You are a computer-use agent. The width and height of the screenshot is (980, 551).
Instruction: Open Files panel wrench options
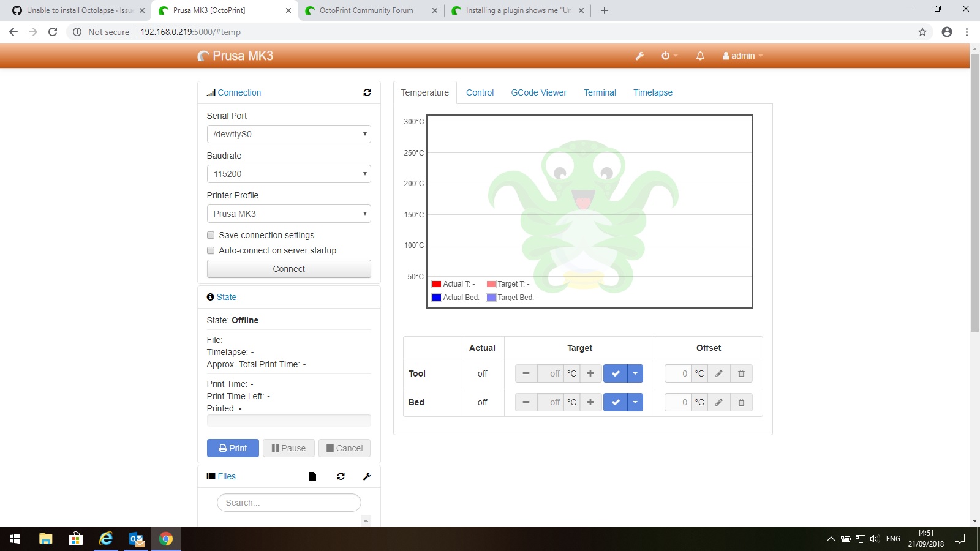pos(367,476)
